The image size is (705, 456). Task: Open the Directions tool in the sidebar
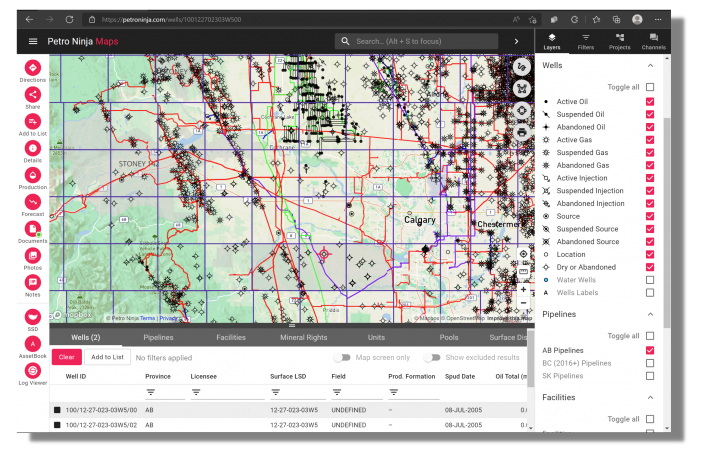pyautogui.click(x=32, y=67)
